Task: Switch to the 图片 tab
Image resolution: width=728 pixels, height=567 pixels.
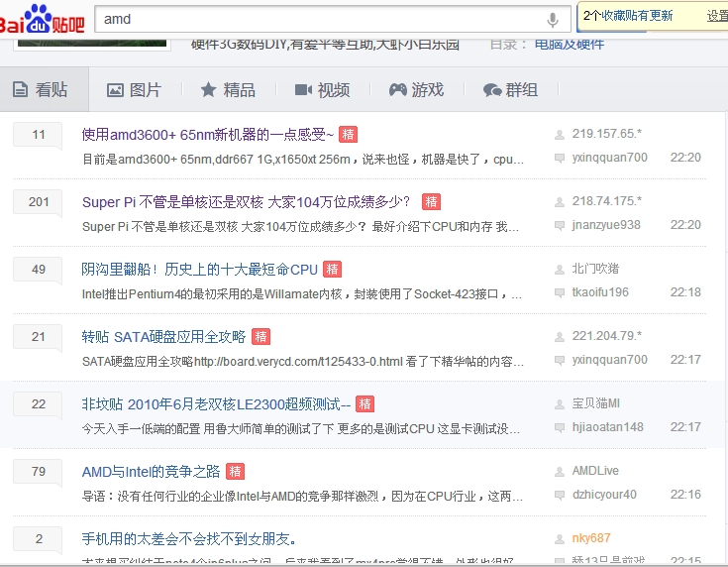Action: tap(134, 89)
